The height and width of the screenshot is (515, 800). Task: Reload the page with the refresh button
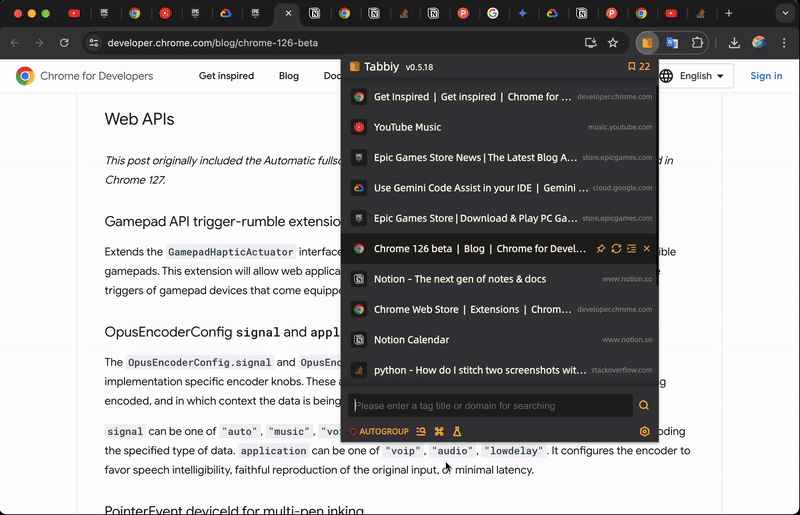coord(64,43)
